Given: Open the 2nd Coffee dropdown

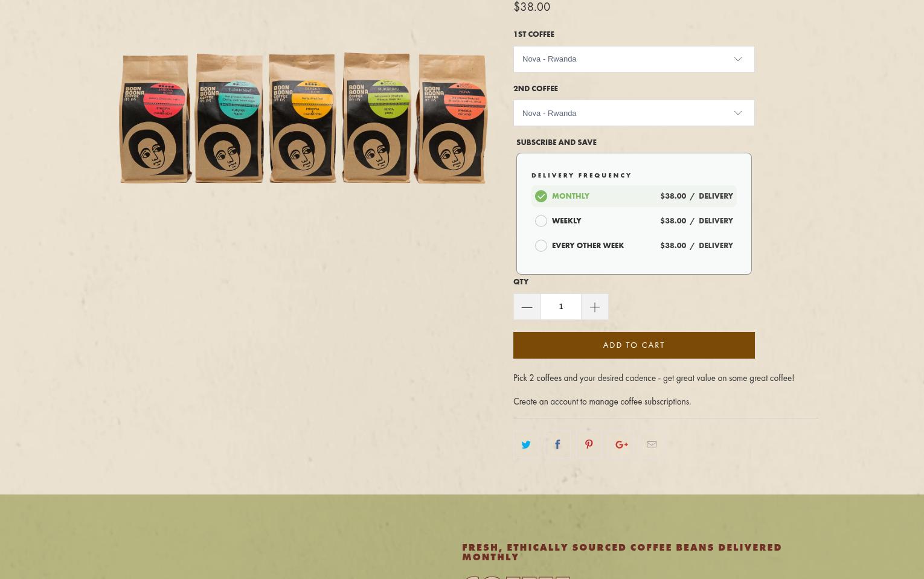Looking at the screenshot, I should (x=634, y=113).
